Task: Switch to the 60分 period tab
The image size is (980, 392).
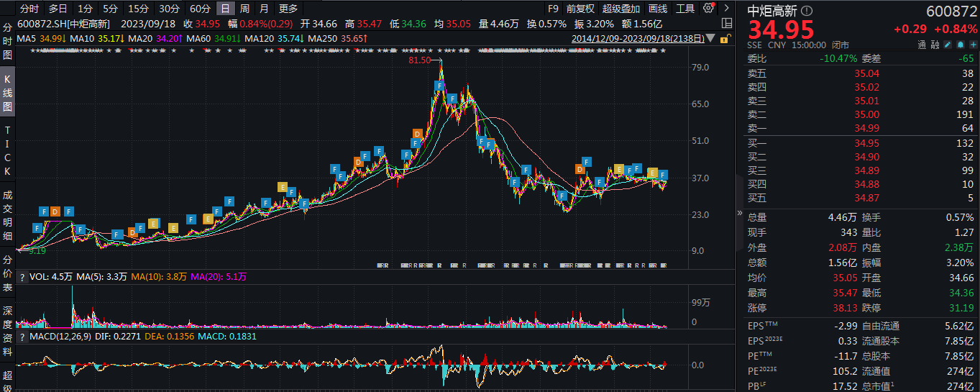Action: coord(200,9)
